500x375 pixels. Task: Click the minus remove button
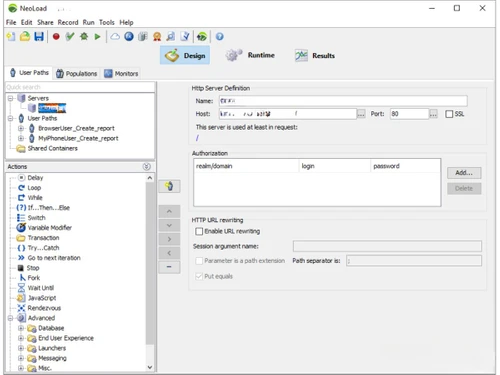pyautogui.click(x=169, y=267)
